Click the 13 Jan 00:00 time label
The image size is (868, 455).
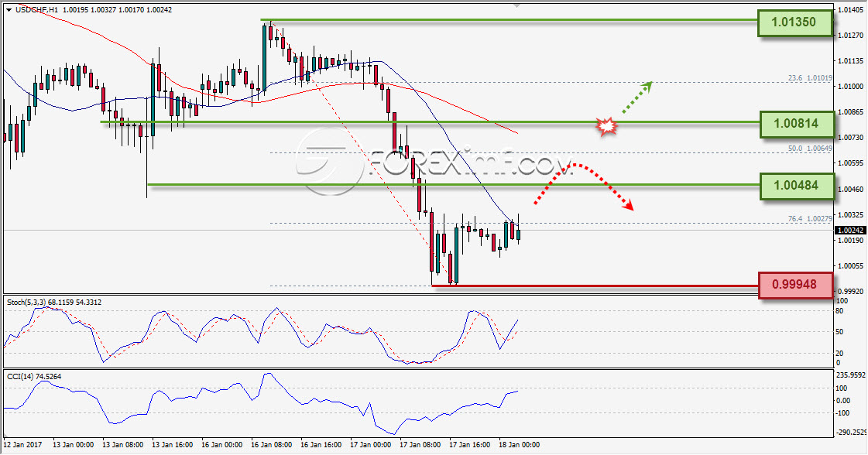[x=73, y=444]
